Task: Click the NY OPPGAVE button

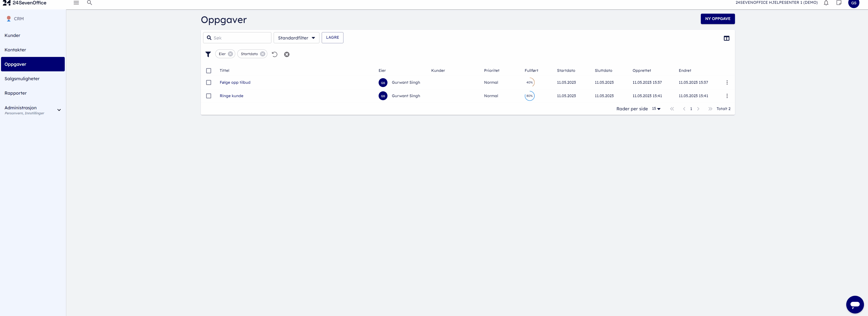Action: (x=717, y=19)
